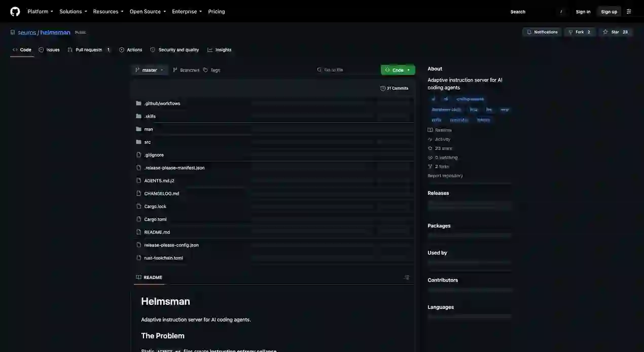Expand the Platform menu
This screenshot has width=644, height=352.
click(40, 12)
